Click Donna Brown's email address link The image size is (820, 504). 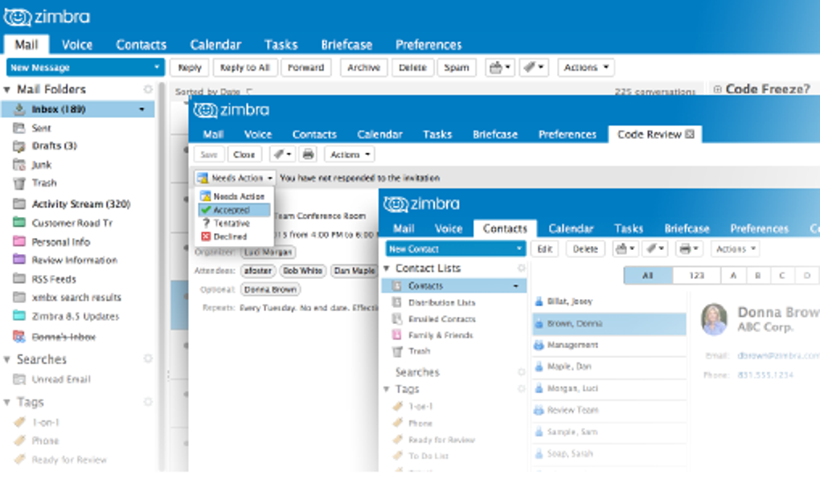click(x=779, y=355)
